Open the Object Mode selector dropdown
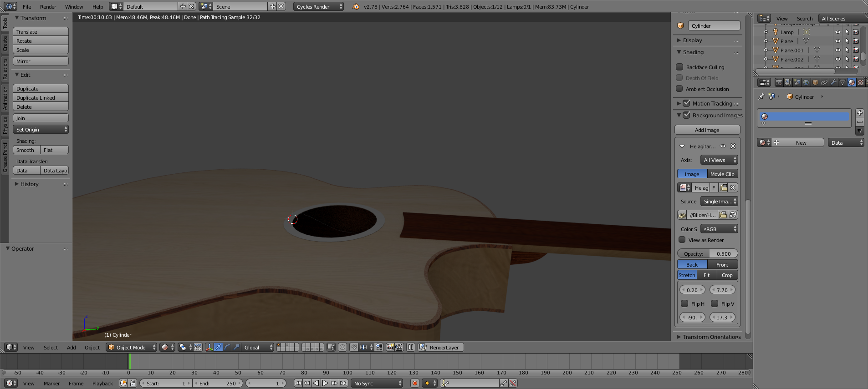The height and width of the screenshot is (389, 868). [x=131, y=347]
